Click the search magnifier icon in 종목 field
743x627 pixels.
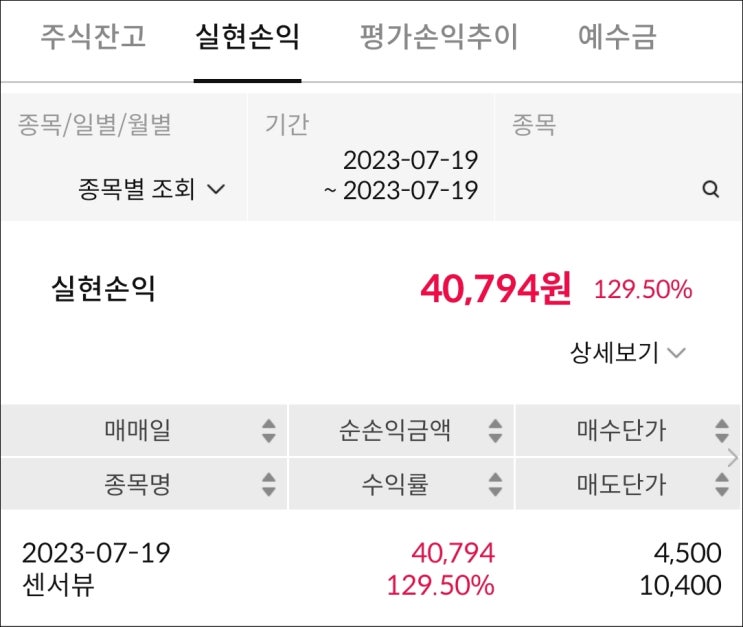coord(711,189)
